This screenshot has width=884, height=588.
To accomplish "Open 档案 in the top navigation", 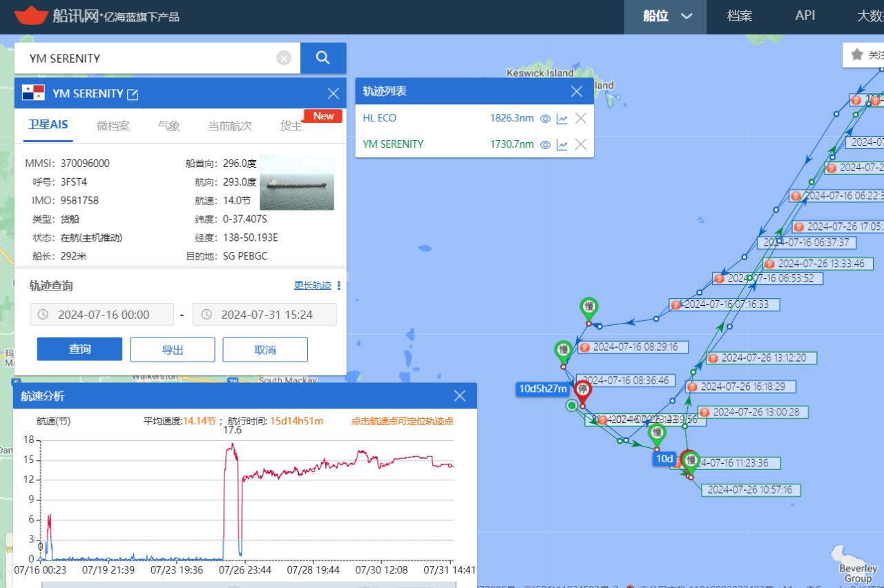I will pyautogui.click(x=740, y=16).
